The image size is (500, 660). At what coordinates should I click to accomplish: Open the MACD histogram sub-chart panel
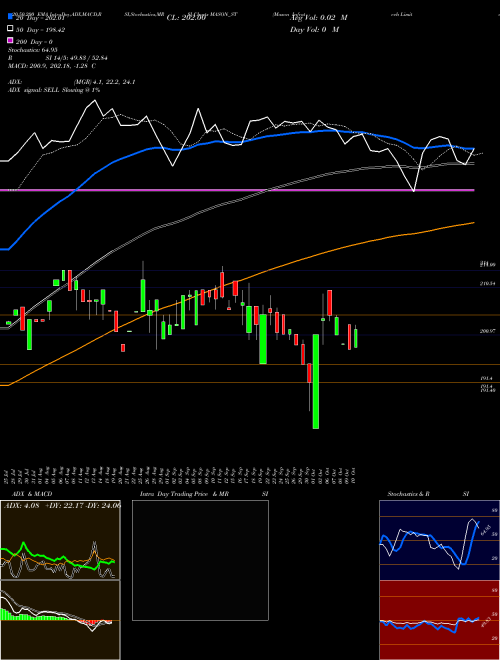tap(60, 620)
